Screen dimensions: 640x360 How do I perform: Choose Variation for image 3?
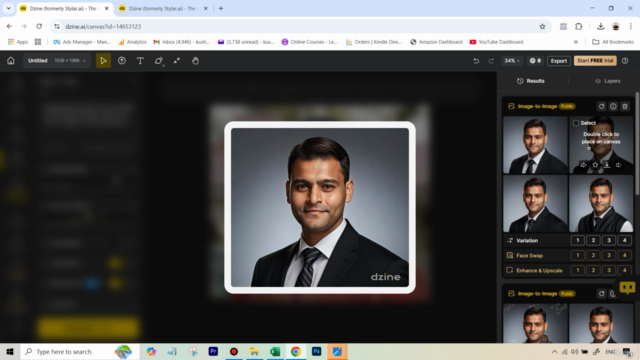(x=609, y=240)
